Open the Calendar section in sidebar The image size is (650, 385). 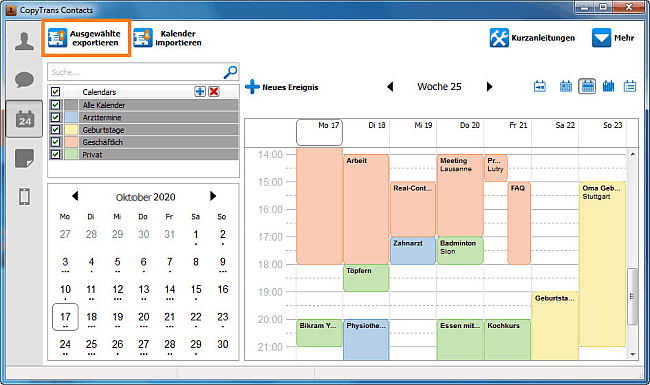click(24, 119)
